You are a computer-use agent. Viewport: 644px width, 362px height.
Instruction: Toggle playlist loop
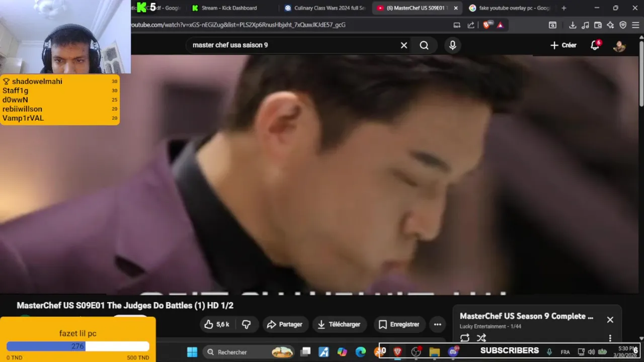(464, 338)
